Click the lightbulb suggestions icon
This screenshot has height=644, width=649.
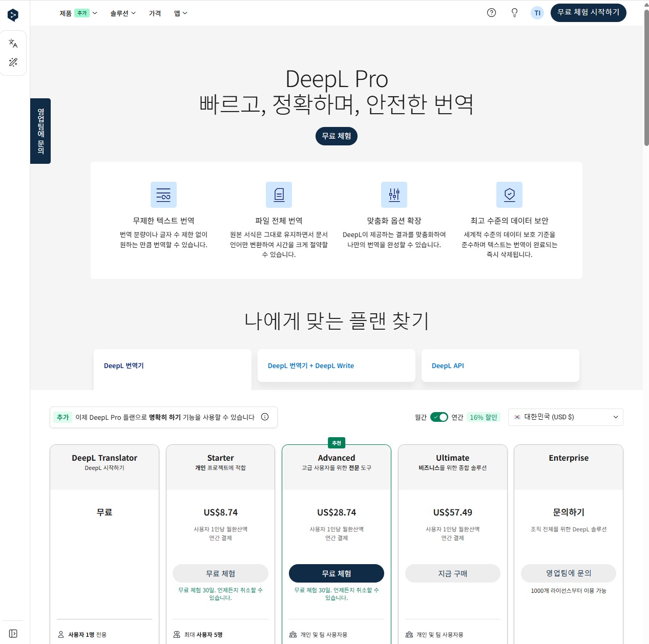tap(514, 13)
